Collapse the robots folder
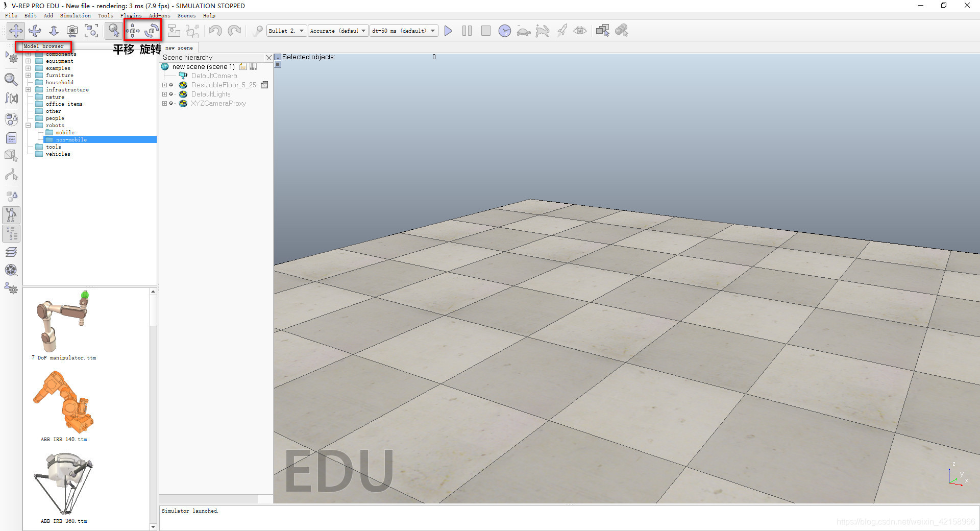This screenshot has width=980, height=531. click(x=28, y=126)
